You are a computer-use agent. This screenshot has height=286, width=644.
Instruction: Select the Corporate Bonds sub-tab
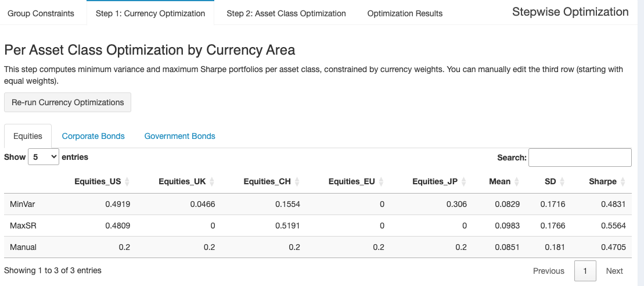(x=93, y=136)
